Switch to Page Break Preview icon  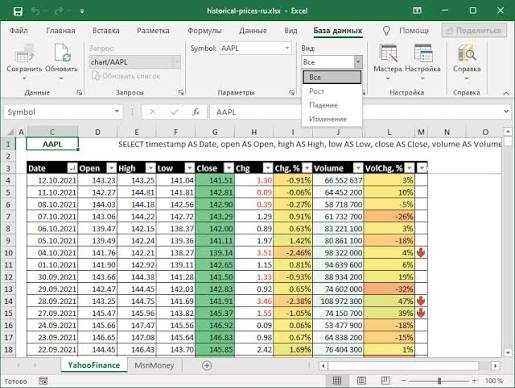tap(385, 380)
